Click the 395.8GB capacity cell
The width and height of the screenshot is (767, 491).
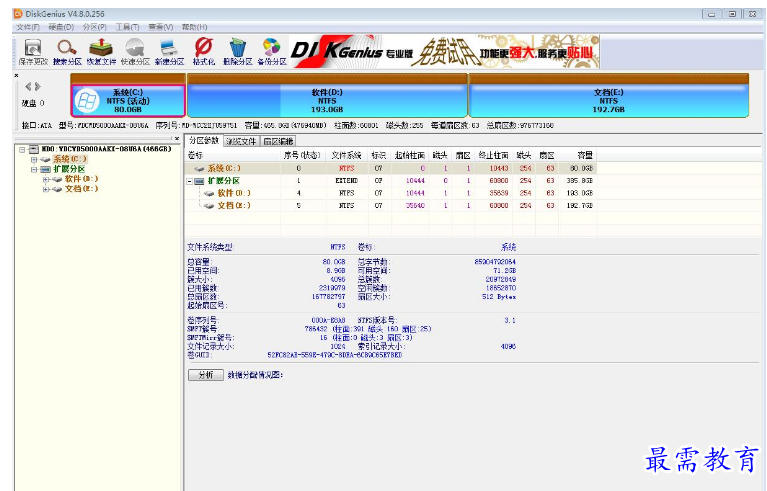point(580,181)
